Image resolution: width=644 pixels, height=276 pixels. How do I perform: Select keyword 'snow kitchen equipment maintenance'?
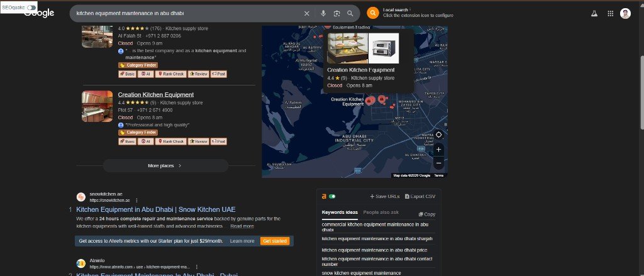coord(362,273)
